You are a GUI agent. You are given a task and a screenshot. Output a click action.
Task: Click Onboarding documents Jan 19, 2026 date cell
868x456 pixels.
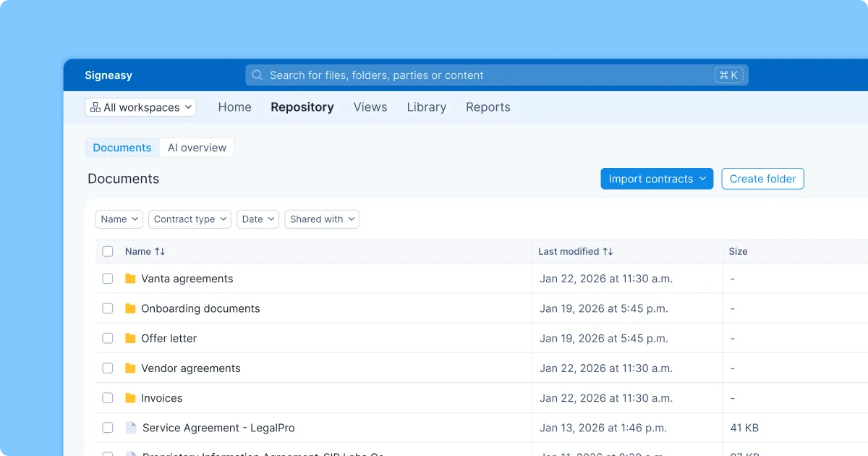click(604, 308)
